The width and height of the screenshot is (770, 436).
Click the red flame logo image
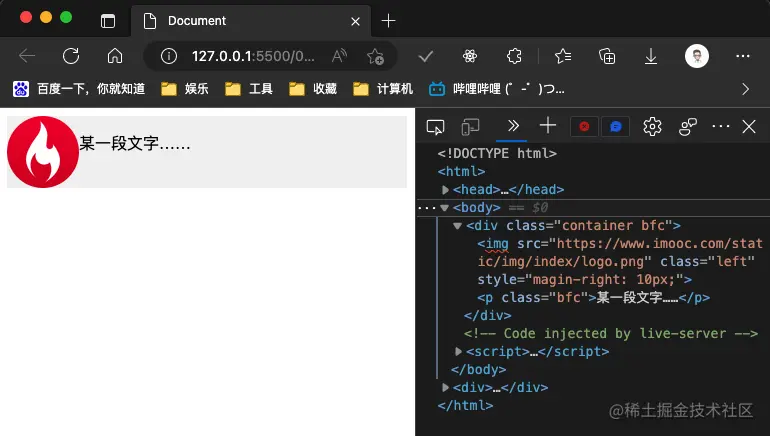pyautogui.click(x=43, y=152)
